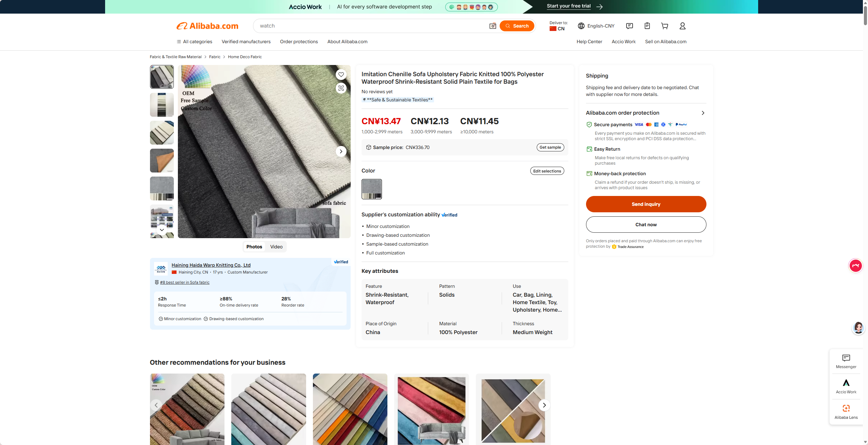Select the fifth grey texture thumbnail
The height and width of the screenshot is (445, 868).
pyautogui.click(x=162, y=188)
